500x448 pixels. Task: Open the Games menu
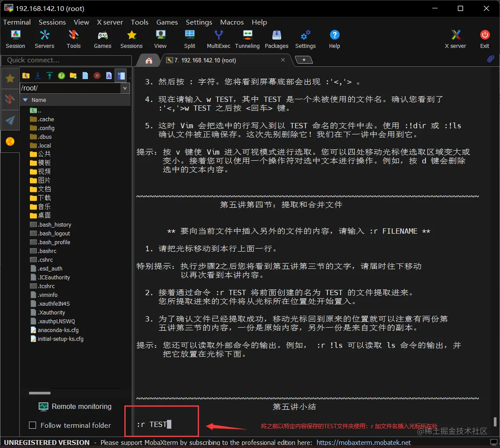coord(167,22)
